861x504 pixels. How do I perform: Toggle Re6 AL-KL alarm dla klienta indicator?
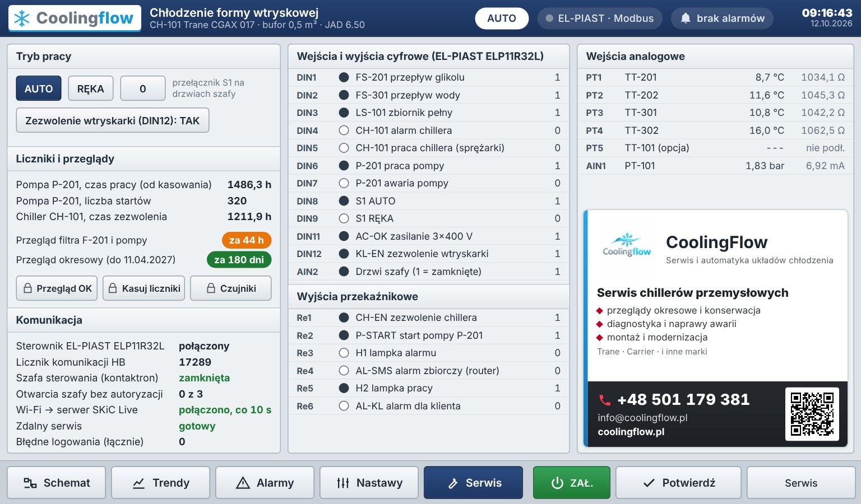[x=344, y=406]
